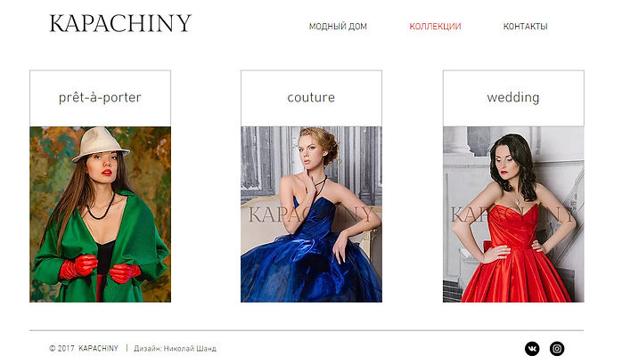622x364 pixels.
Task: Select the КОЛЛЕКЦИИ menu item
Action: [435, 27]
